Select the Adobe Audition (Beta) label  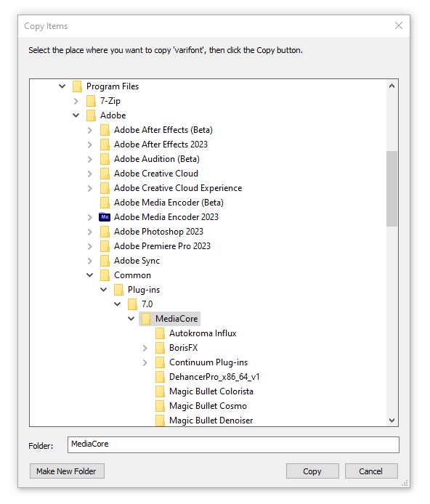click(x=157, y=159)
